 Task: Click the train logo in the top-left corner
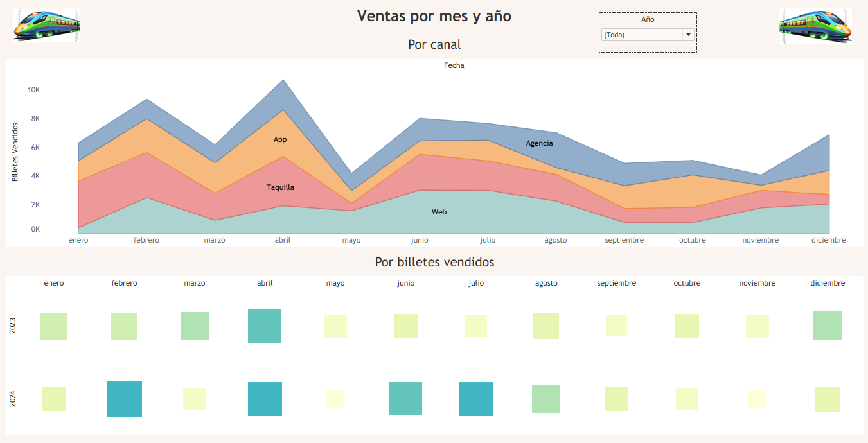(x=46, y=26)
